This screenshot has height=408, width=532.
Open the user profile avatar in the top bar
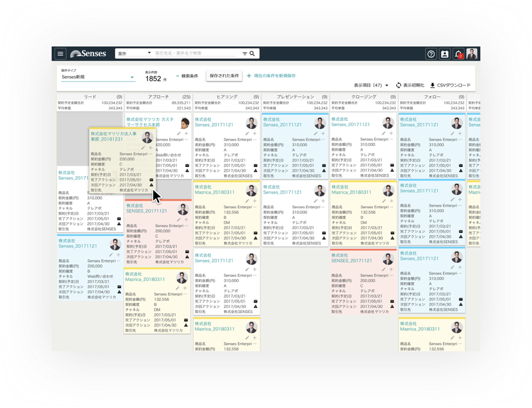[x=472, y=54]
